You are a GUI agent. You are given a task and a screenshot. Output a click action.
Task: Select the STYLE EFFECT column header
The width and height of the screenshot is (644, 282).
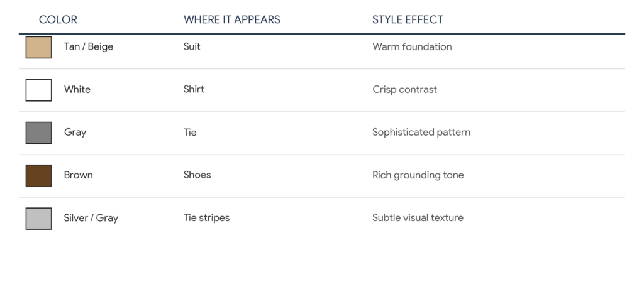408,19
